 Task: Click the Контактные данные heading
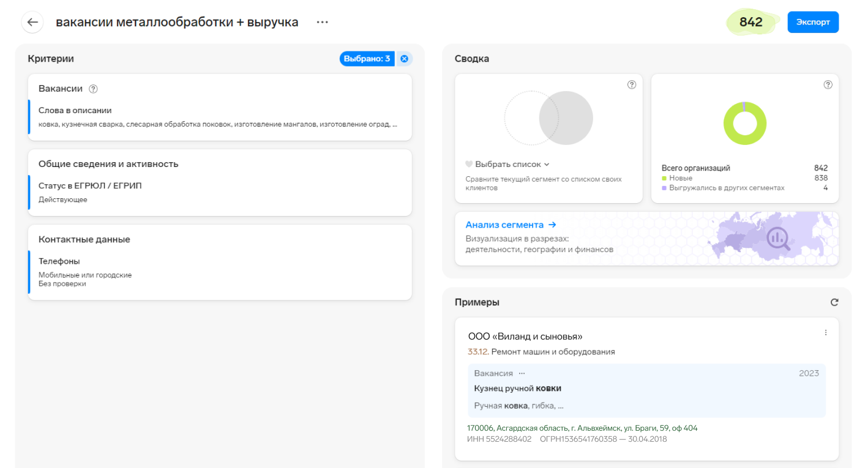[x=84, y=239]
